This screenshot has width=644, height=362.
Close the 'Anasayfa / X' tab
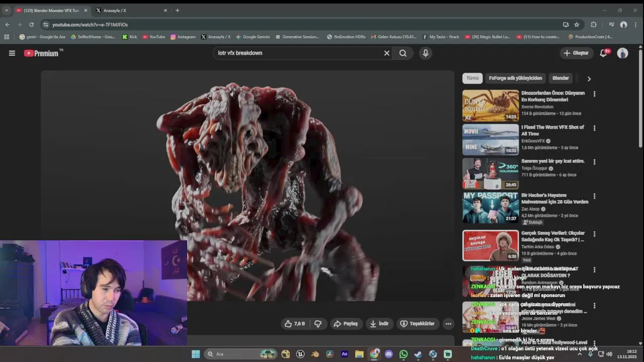coord(165,10)
